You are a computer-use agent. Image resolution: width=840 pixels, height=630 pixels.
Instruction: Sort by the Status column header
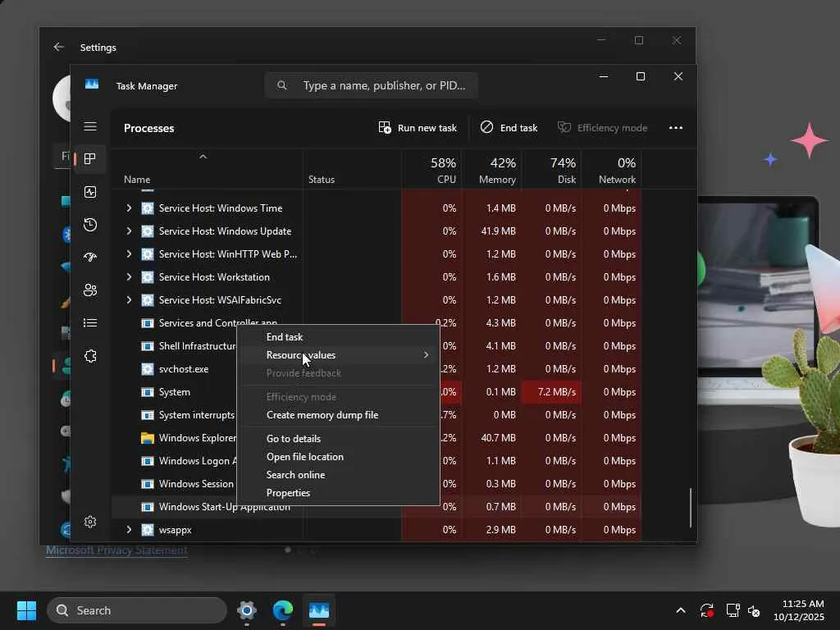pyautogui.click(x=353, y=170)
